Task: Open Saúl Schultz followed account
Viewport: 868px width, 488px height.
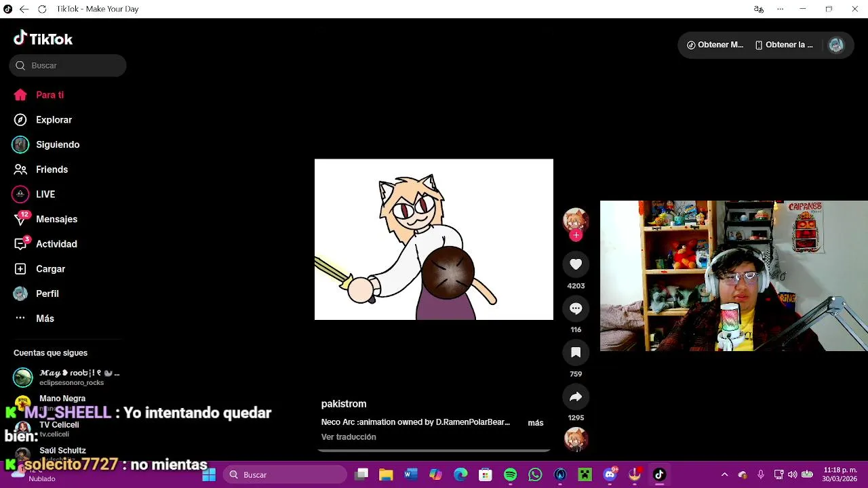Action: click(x=62, y=451)
